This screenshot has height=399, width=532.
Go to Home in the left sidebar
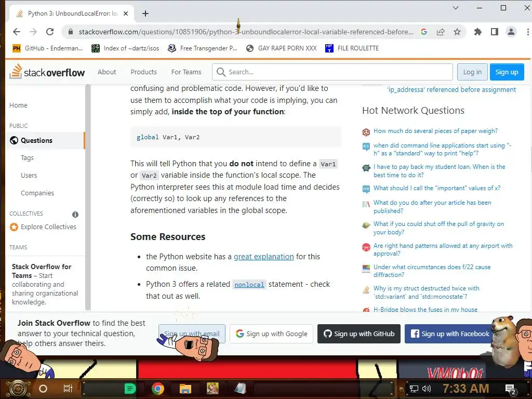click(x=18, y=105)
